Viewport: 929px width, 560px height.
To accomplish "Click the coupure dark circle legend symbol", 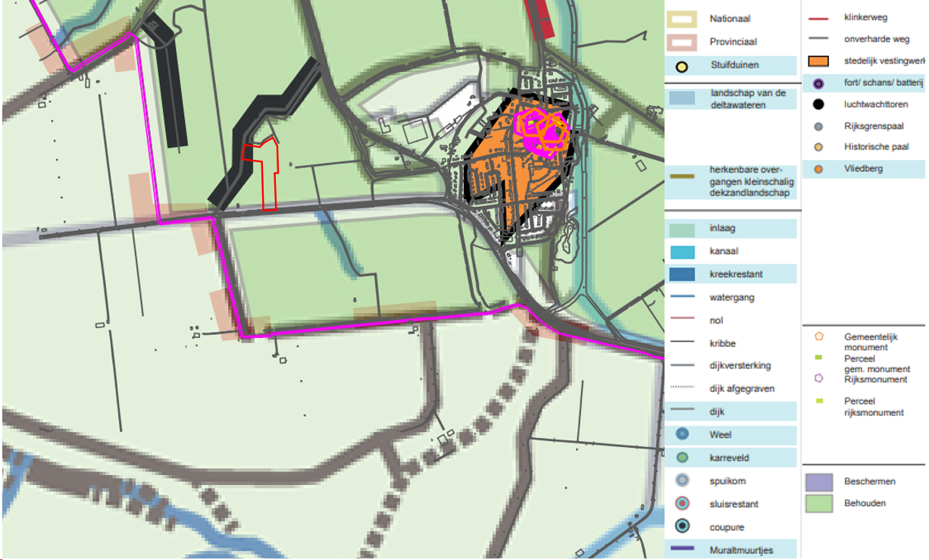I will (682, 527).
